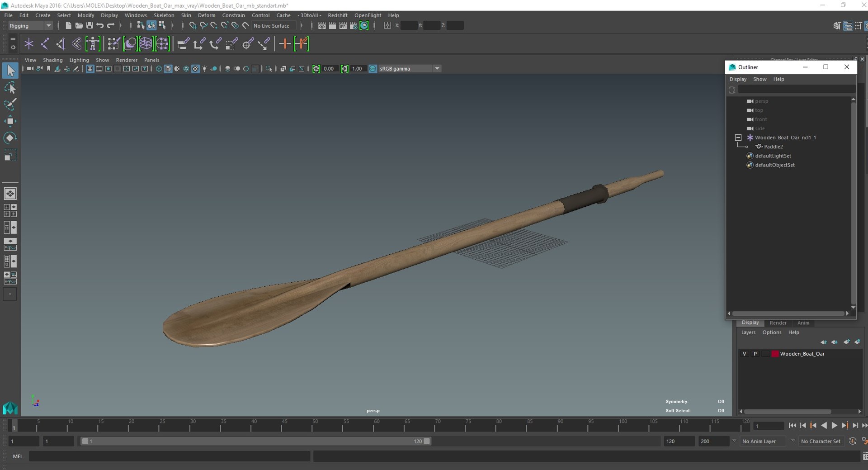Activate the Move tool in toolbox

[10, 121]
